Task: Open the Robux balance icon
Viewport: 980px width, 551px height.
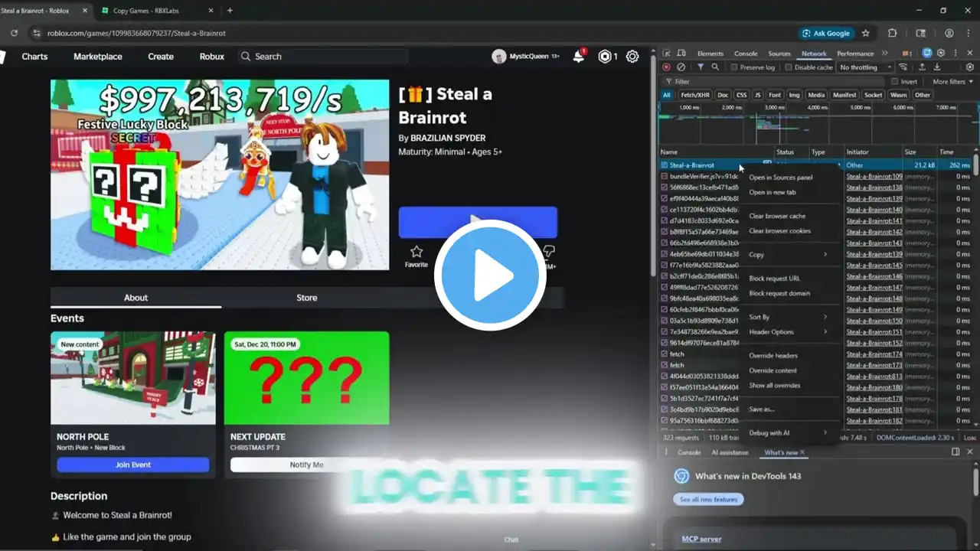Action: [606, 56]
